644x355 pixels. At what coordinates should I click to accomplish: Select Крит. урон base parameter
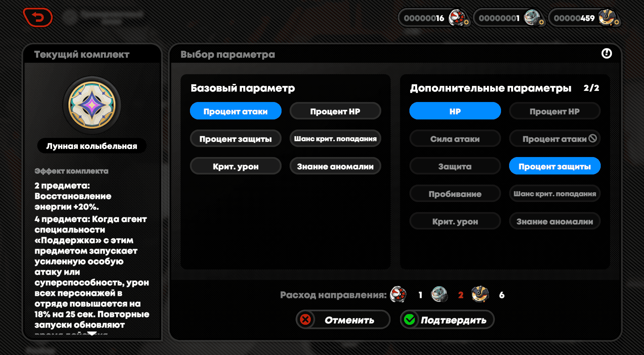click(236, 166)
